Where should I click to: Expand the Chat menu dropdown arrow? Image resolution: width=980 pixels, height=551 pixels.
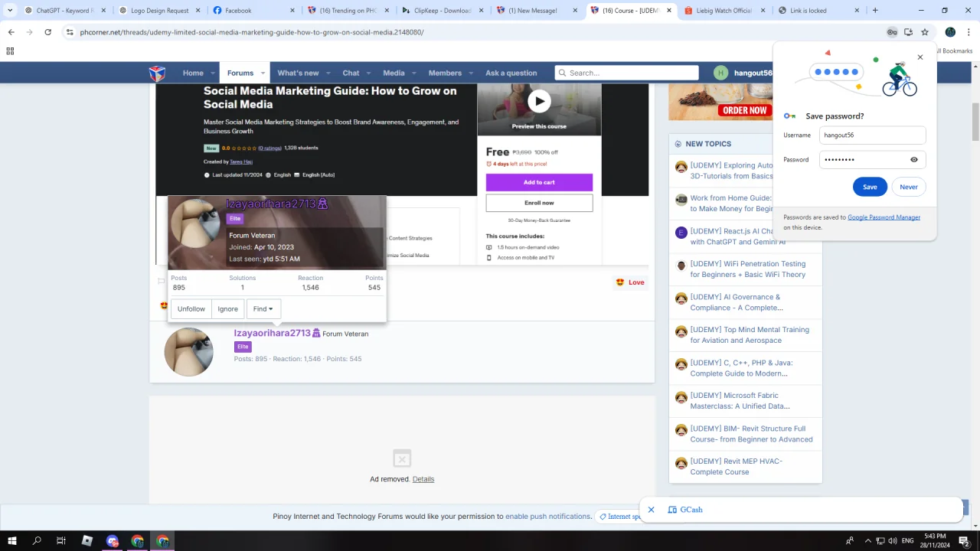(368, 73)
